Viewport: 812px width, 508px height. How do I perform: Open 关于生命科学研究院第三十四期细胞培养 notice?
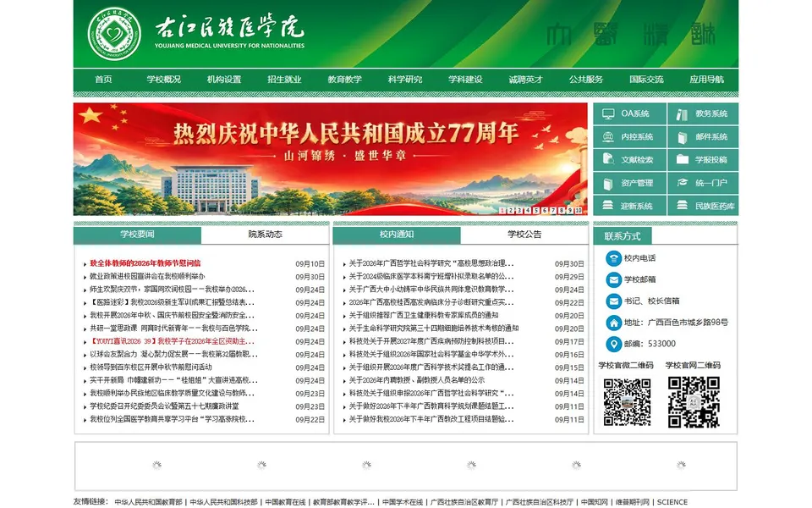pyautogui.click(x=434, y=329)
